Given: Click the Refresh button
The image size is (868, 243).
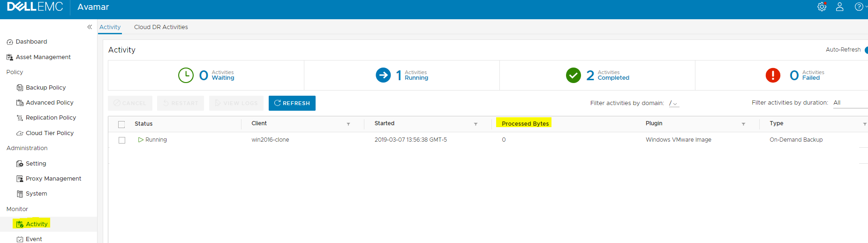Looking at the screenshot, I should click(292, 103).
